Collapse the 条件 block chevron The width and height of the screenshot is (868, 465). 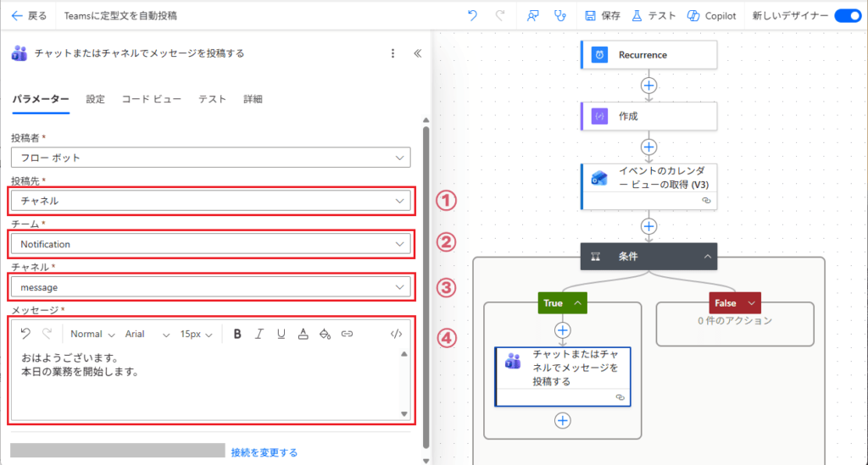[708, 257]
